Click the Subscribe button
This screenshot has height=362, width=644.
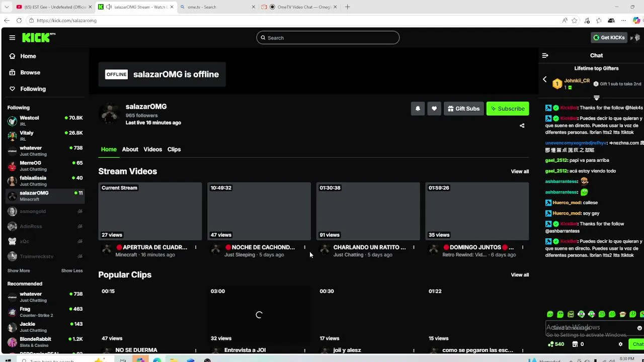coord(508,109)
